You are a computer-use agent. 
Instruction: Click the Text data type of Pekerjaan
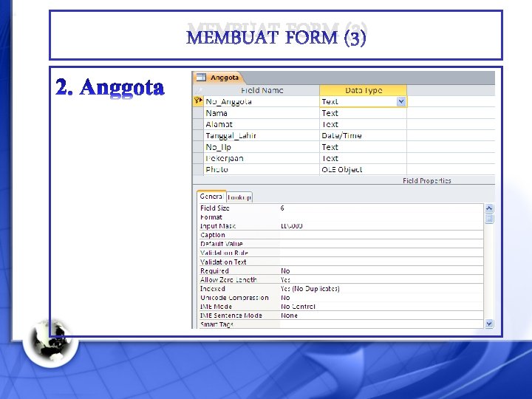363,158
